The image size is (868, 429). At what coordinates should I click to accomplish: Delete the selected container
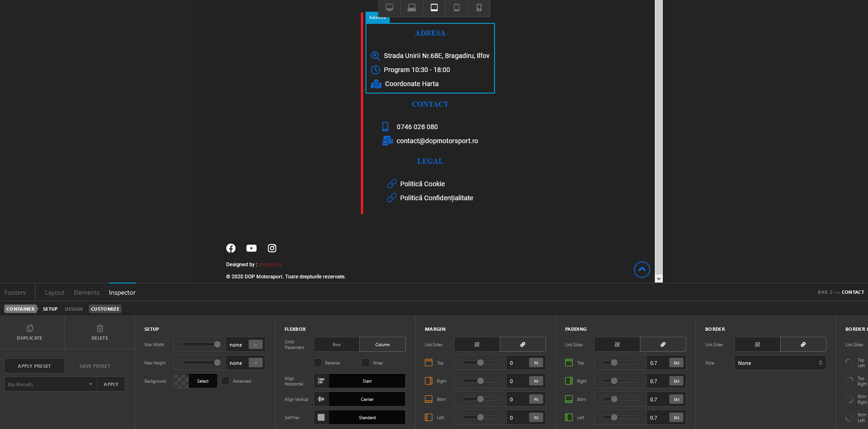(x=100, y=332)
